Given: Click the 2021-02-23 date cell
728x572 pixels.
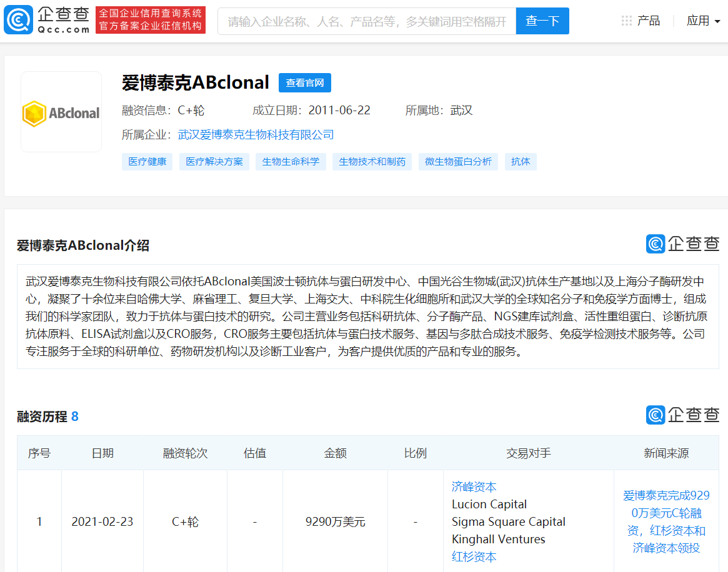Looking at the screenshot, I should click(102, 522).
